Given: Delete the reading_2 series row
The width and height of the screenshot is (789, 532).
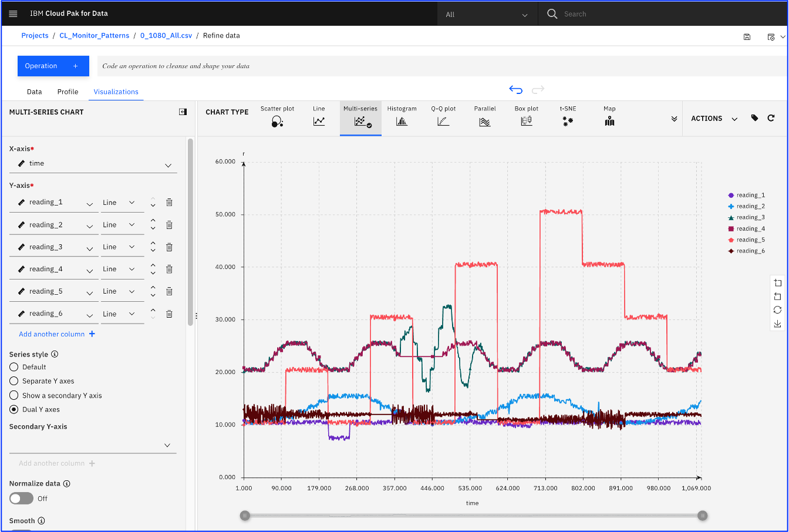Looking at the screenshot, I should [x=169, y=225].
